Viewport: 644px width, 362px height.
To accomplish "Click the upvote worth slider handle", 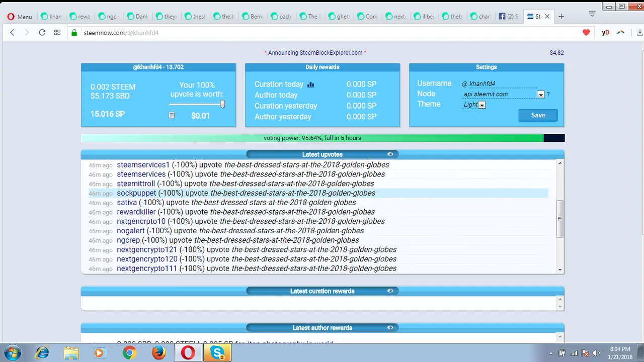I will (x=222, y=104).
